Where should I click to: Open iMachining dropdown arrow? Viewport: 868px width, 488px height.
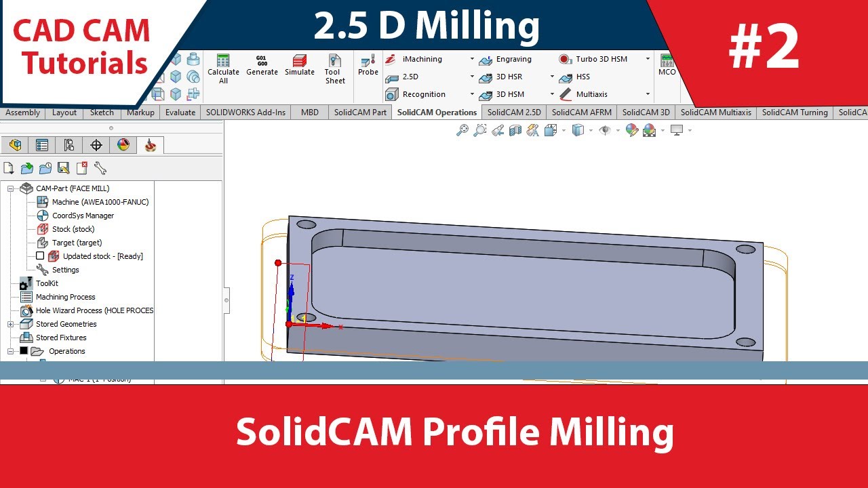click(x=472, y=59)
